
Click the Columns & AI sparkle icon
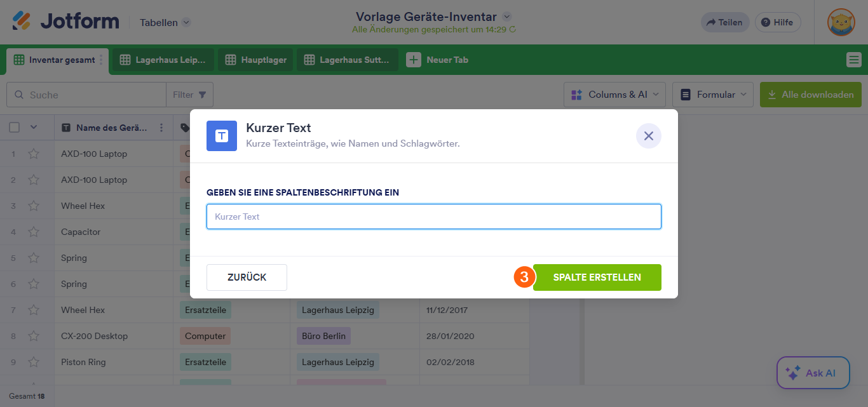[578, 94]
